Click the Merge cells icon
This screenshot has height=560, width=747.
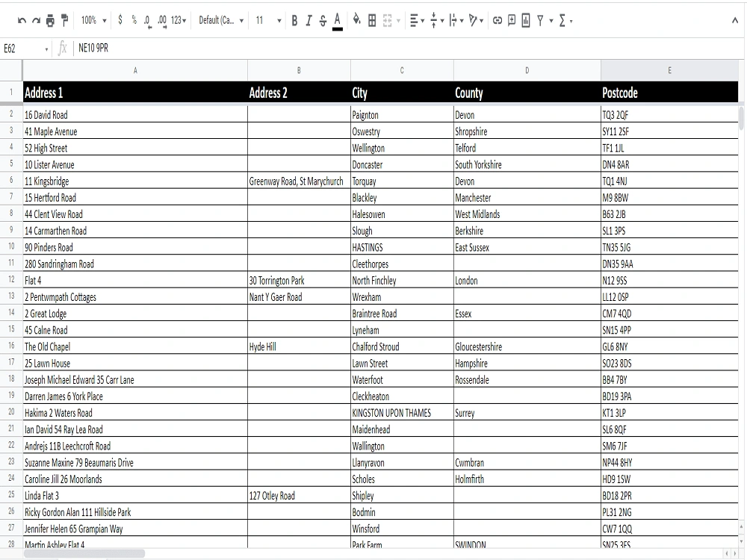387,20
